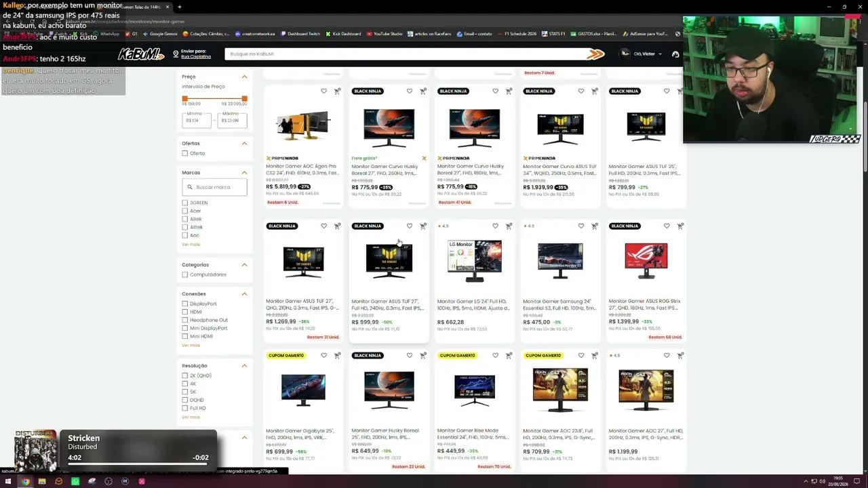Focus the Buscar marca brand search field
Screen dimensions: 868x488
tap(214, 187)
